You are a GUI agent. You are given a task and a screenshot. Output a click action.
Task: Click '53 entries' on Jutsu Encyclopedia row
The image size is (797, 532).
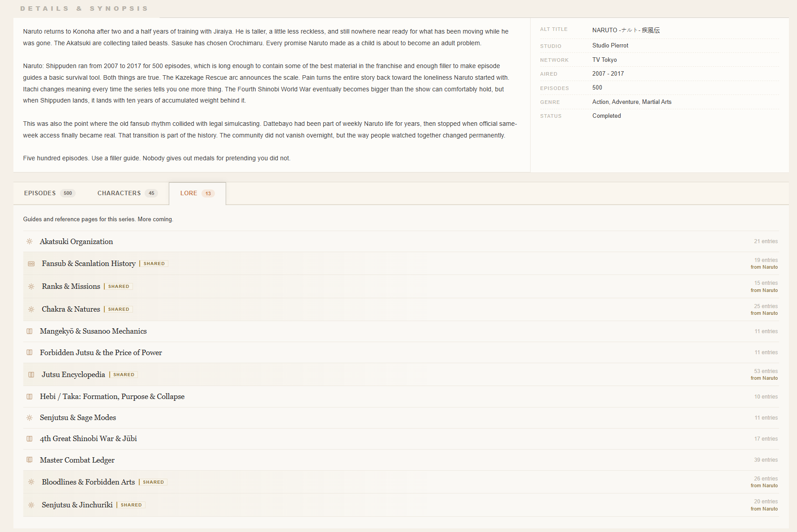(766, 371)
